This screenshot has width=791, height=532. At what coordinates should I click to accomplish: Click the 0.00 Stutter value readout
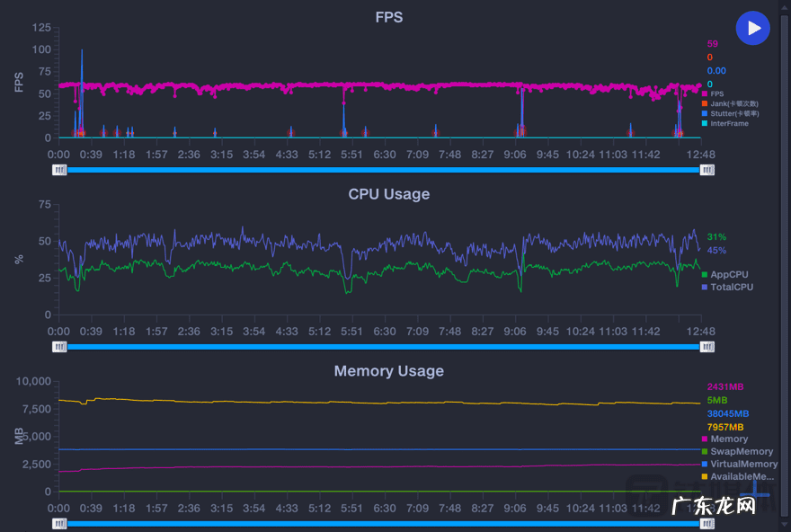tap(716, 71)
